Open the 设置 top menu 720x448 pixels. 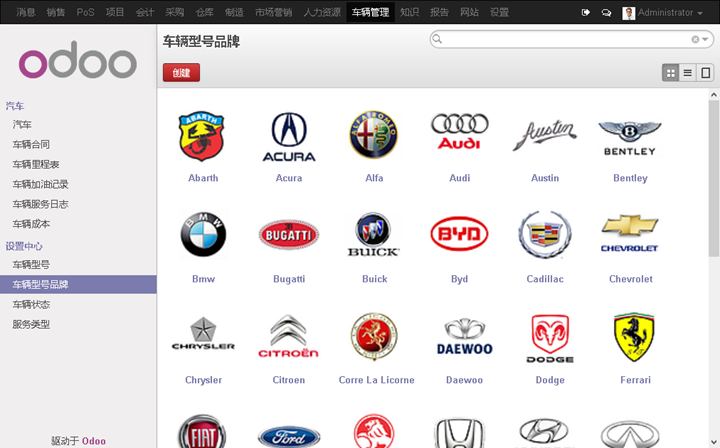[499, 12]
